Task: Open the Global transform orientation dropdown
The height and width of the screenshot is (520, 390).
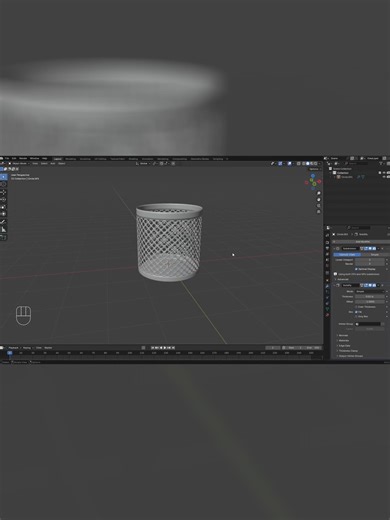Action: point(142,164)
